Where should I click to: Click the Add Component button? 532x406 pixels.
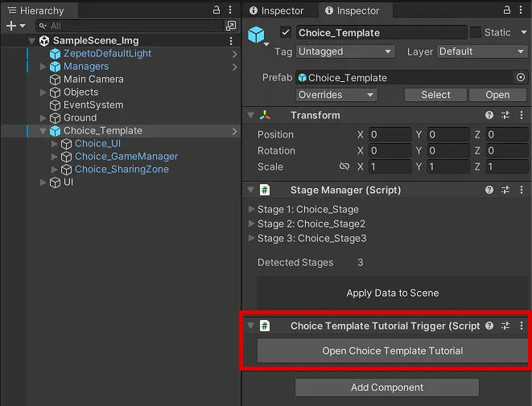(x=387, y=388)
